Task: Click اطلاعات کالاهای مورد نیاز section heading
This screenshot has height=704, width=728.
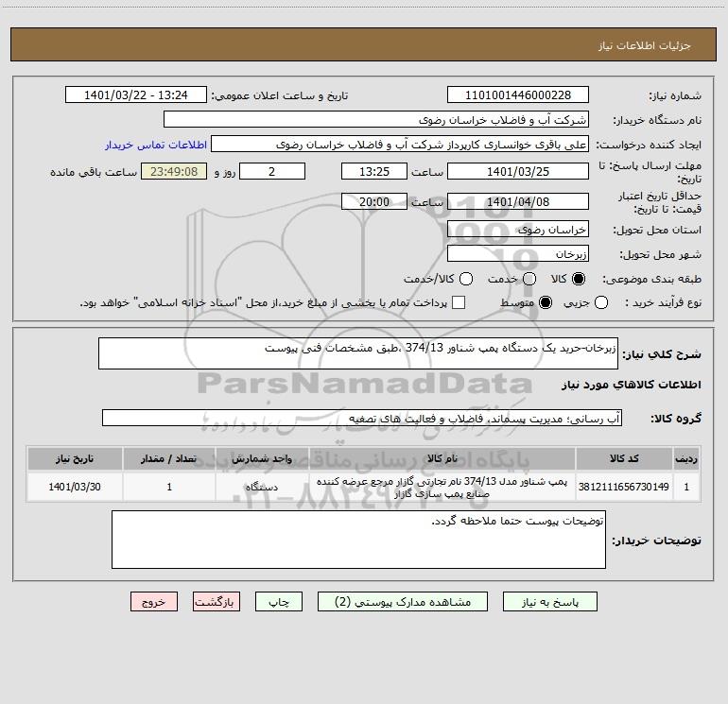Action: tap(632, 385)
